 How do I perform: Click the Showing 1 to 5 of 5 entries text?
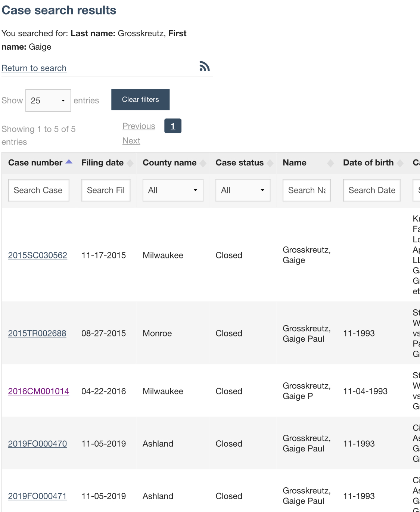click(38, 136)
